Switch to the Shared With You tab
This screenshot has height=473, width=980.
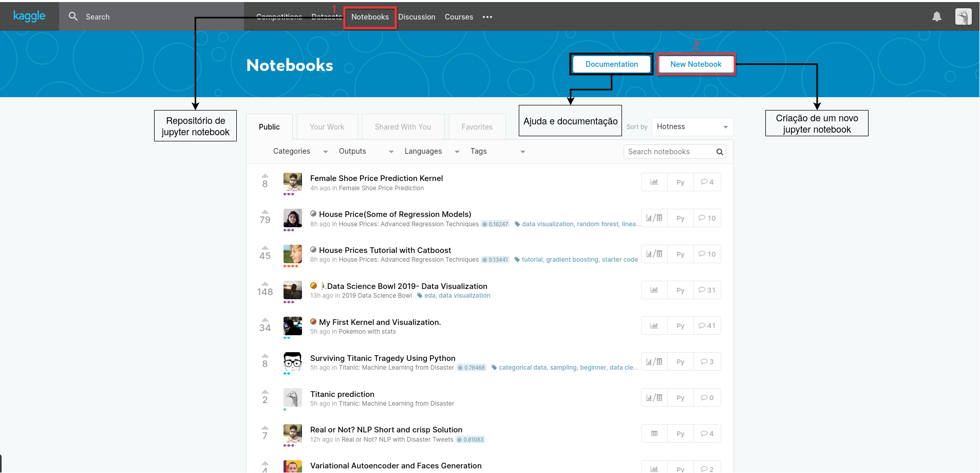click(403, 127)
